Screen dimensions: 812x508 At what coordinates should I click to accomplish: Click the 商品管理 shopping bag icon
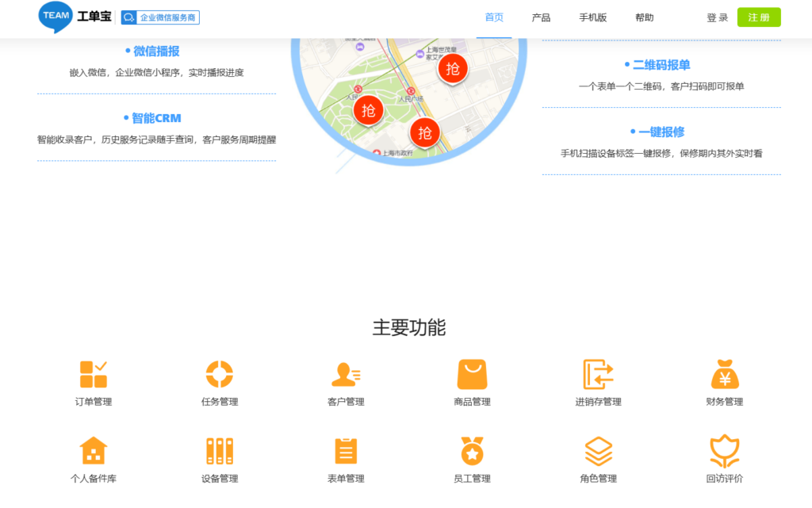472,374
